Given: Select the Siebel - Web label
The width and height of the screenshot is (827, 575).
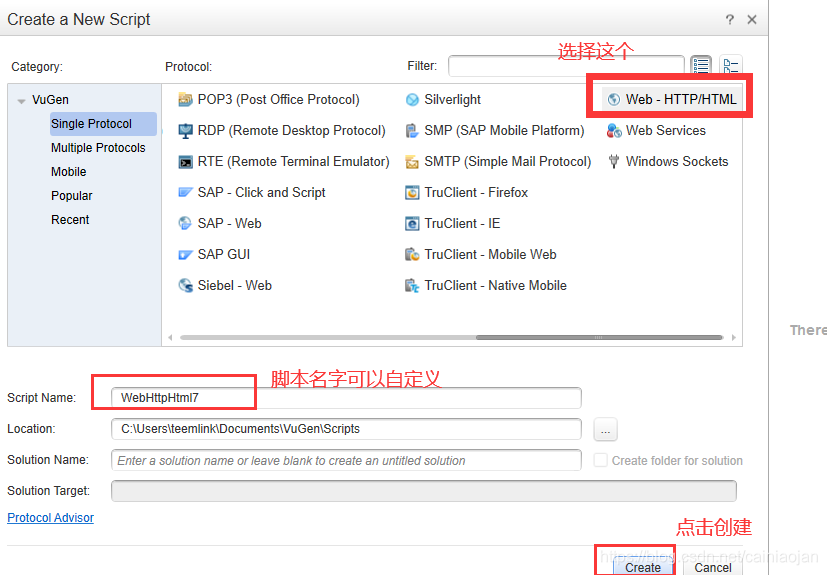Looking at the screenshot, I should coord(235,285).
